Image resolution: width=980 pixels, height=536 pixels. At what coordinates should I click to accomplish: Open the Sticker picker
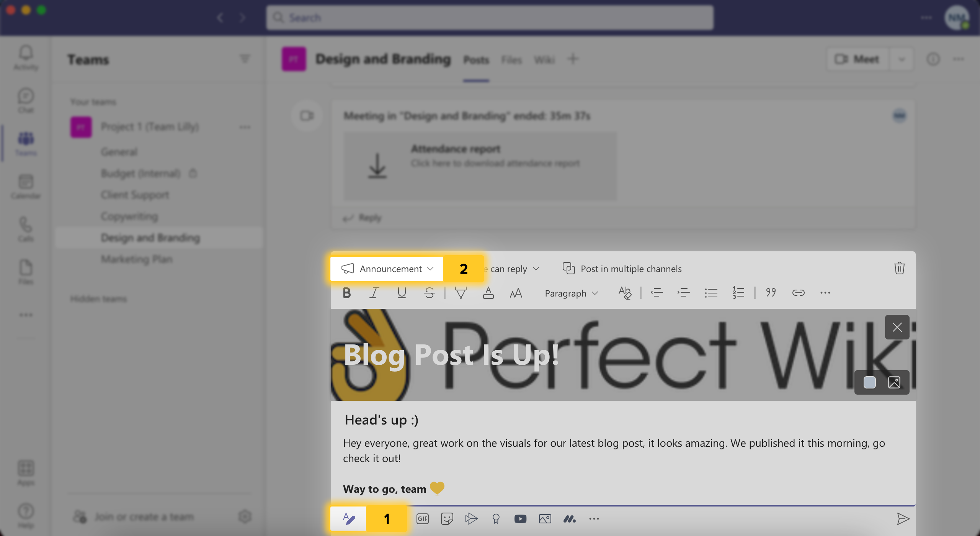(446, 518)
